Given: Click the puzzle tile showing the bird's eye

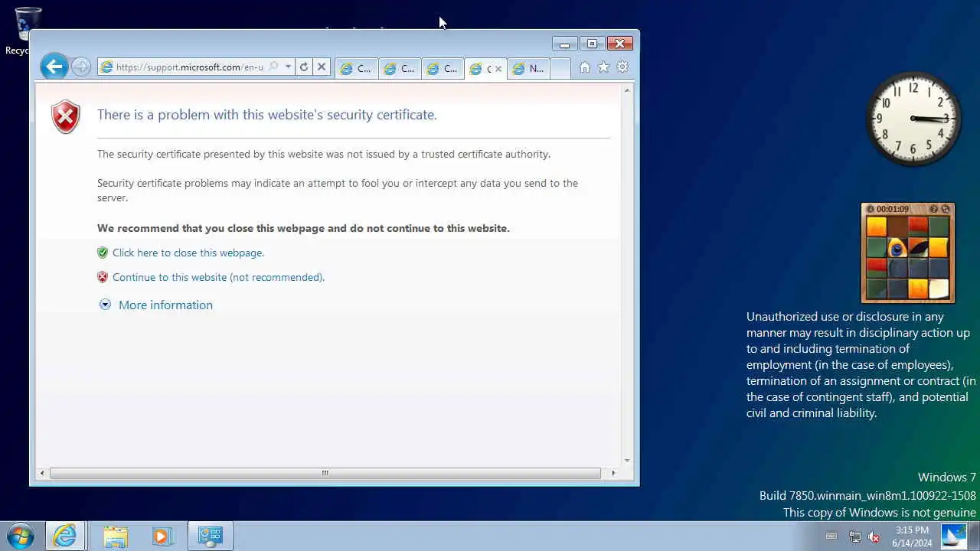Looking at the screenshot, I should point(897,247).
